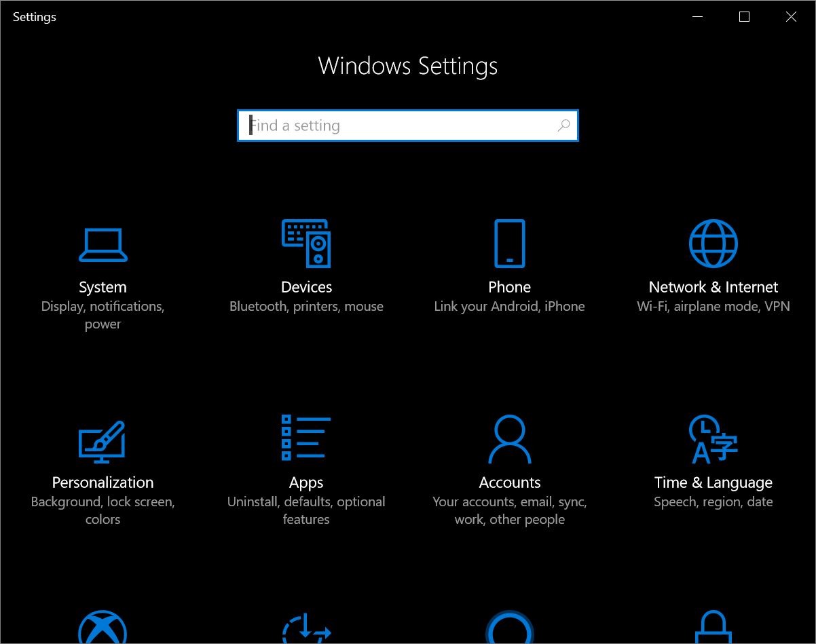Image resolution: width=816 pixels, height=644 pixels.
Task: Select 'Link your Android, iPhone' text
Action: coord(509,306)
